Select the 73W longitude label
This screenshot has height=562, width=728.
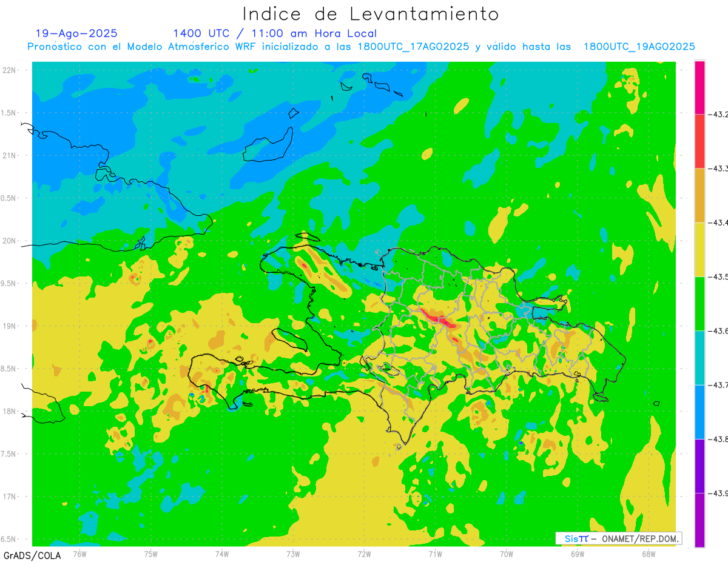tap(293, 554)
